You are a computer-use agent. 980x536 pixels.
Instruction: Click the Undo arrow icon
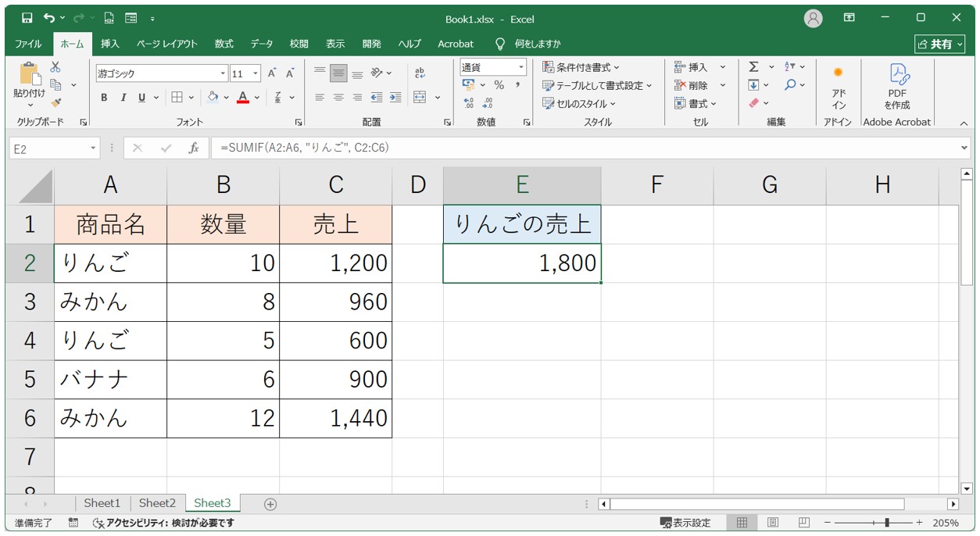coord(49,18)
